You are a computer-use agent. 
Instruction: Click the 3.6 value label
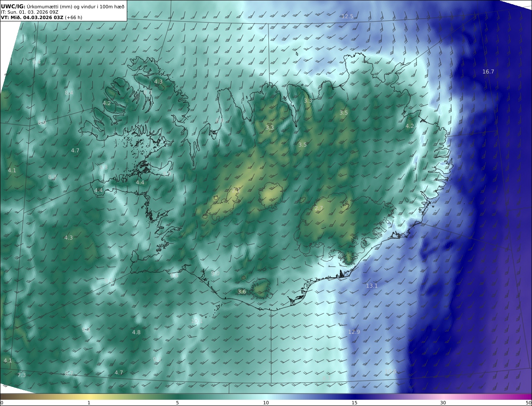point(242,292)
